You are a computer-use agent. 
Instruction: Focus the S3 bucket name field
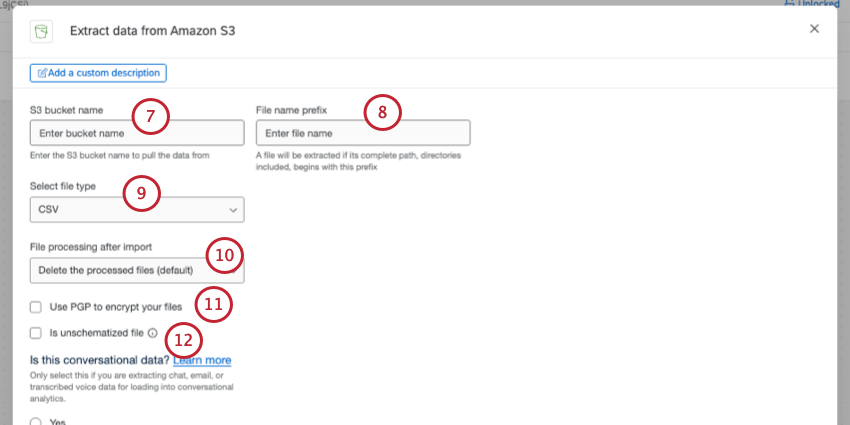tap(137, 133)
